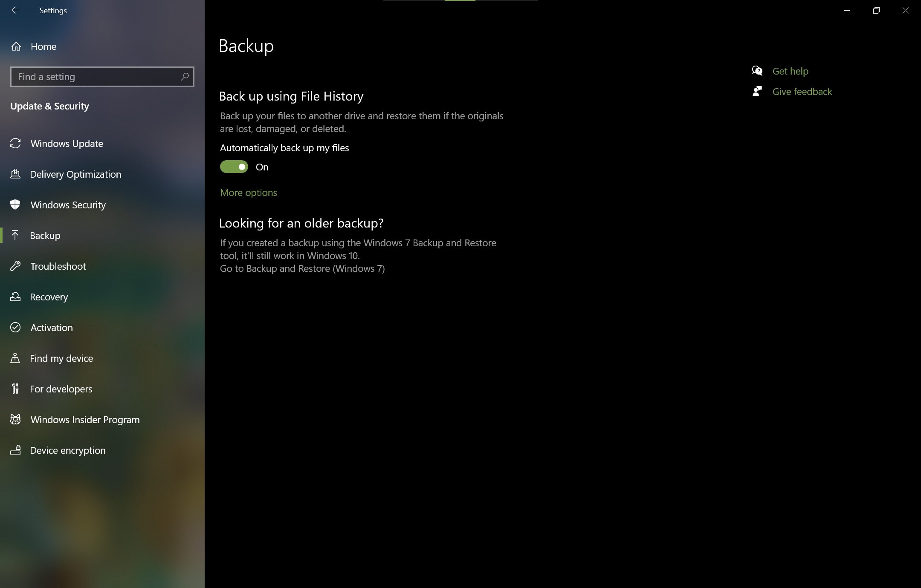921x588 pixels.
Task: Open For developers settings
Action: coord(61,389)
